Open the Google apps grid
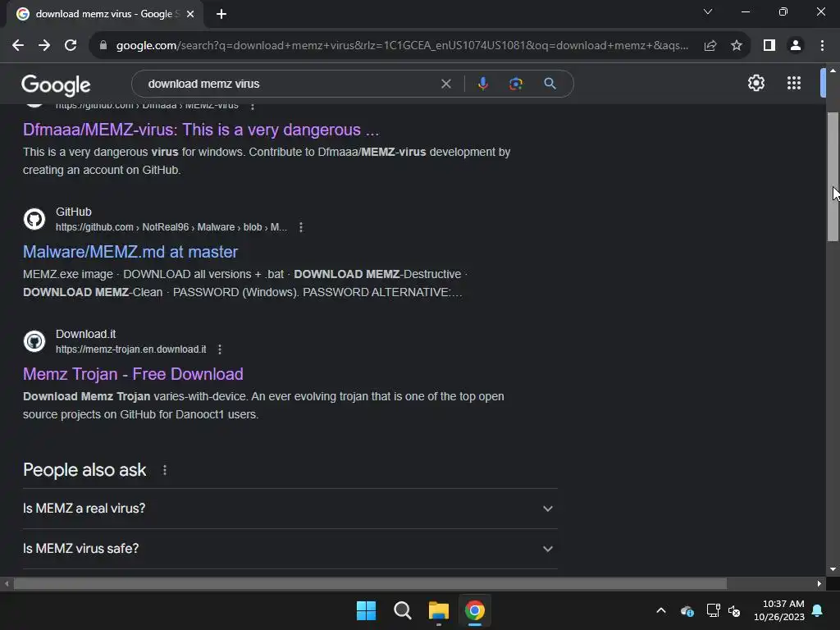 (x=794, y=83)
